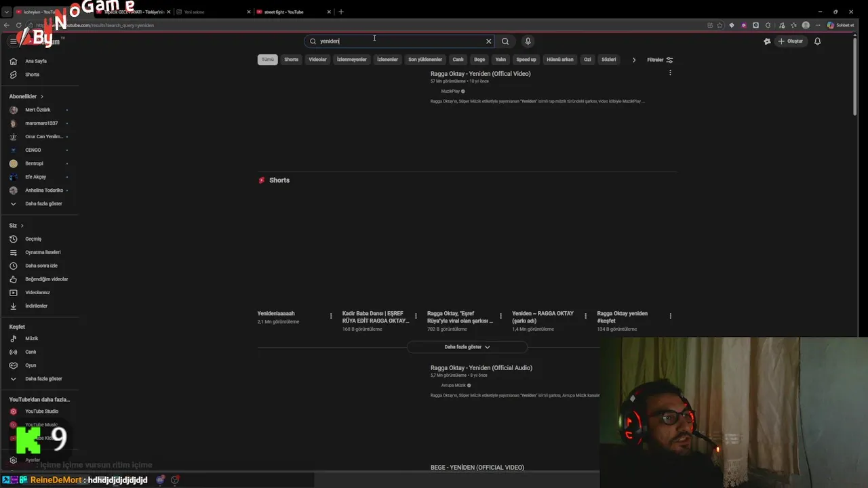Open options for 'Yeniden'aaaaah' short

[331, 316]
